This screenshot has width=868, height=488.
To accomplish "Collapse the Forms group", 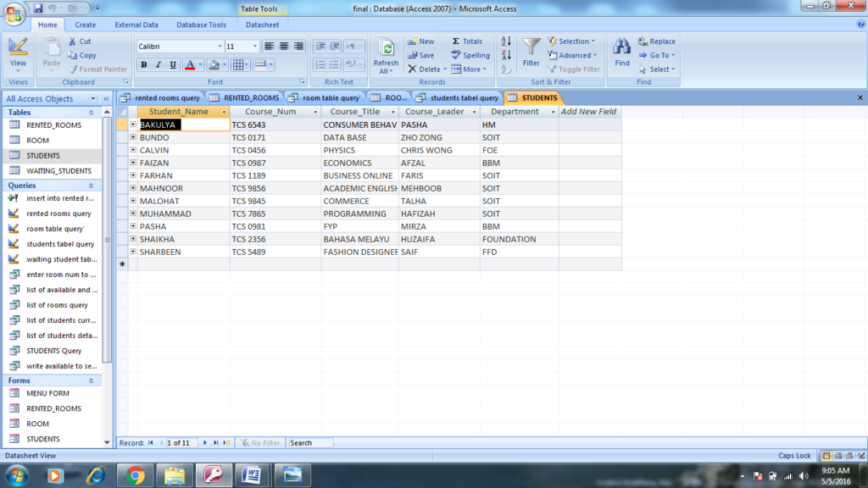I will pyautogui.click(x=92, y=381).
